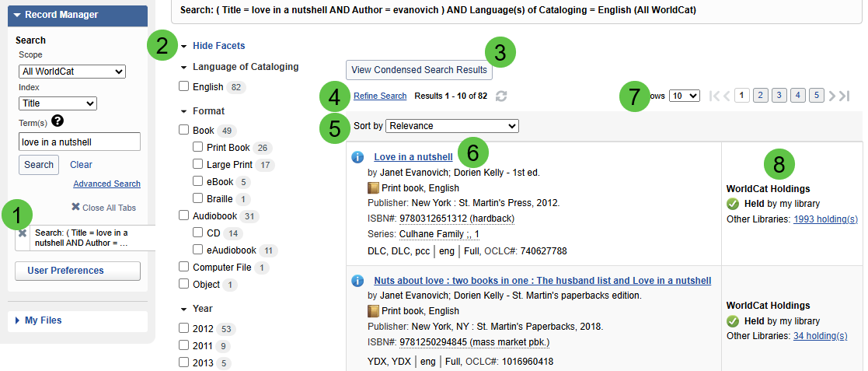Go to results page 5

point(817,96)
